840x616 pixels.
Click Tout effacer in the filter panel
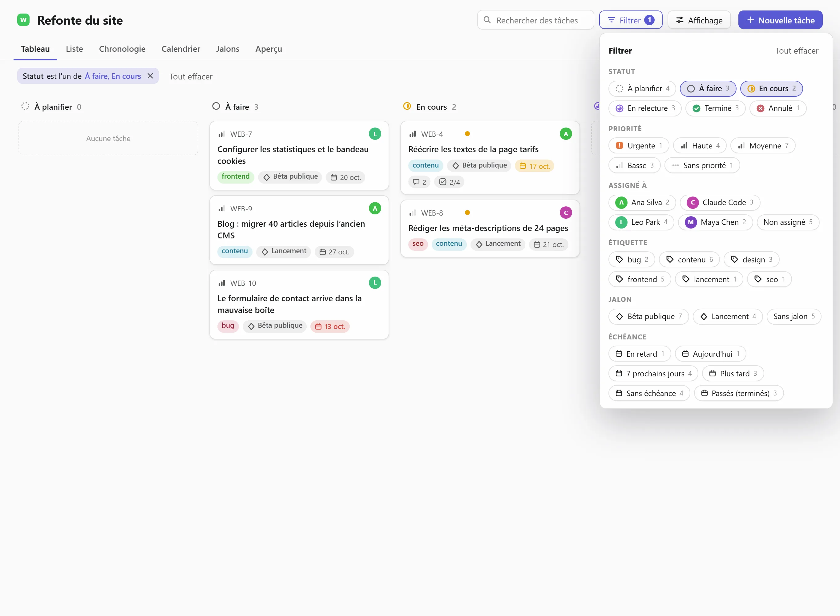tap(796, 51)
